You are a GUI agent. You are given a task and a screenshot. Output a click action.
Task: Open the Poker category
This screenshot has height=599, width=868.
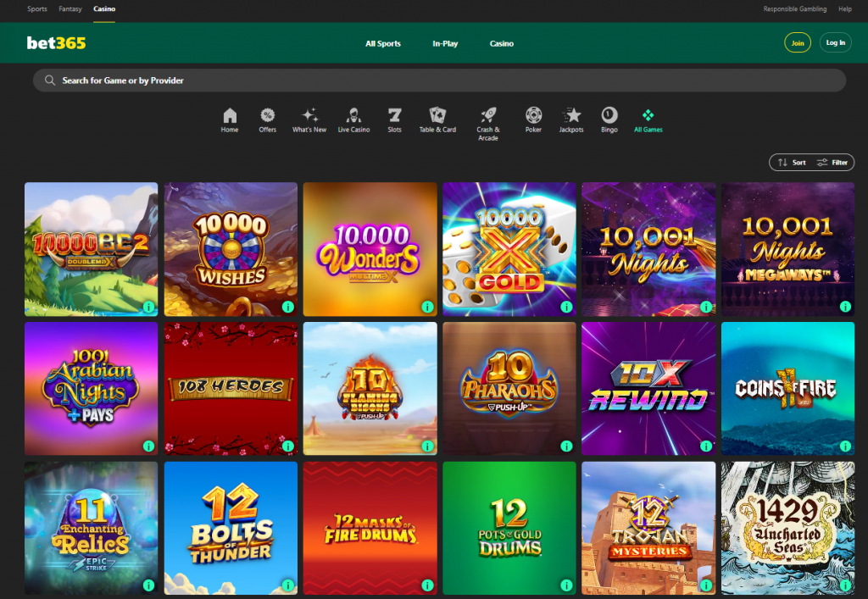533,120
